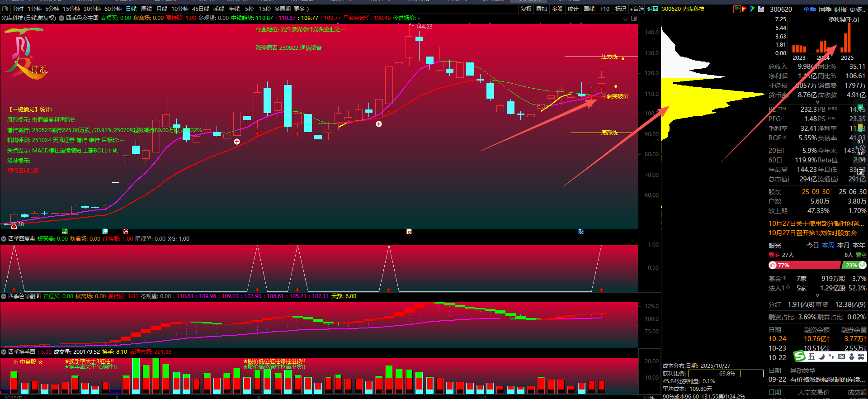Image resolution: width=868 pixels, height=399 pixels.
Task: Click the blue info panel icon
Action: [761, 9]
